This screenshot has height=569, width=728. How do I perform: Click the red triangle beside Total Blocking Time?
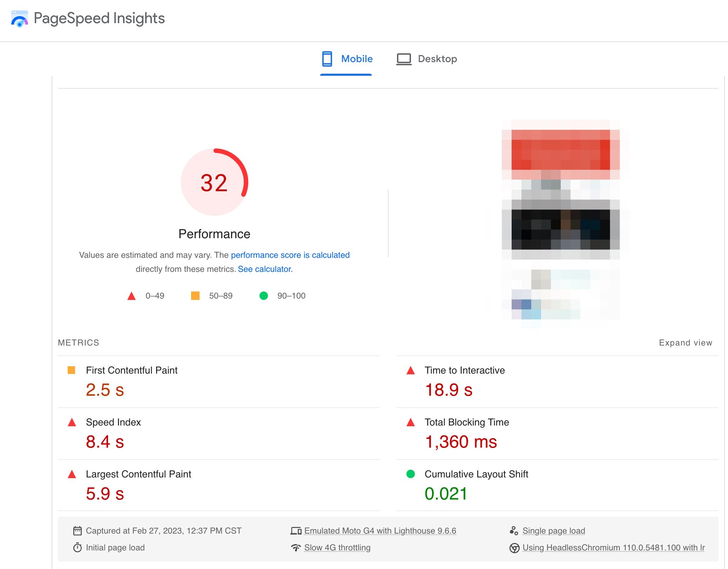coord(410,422)
